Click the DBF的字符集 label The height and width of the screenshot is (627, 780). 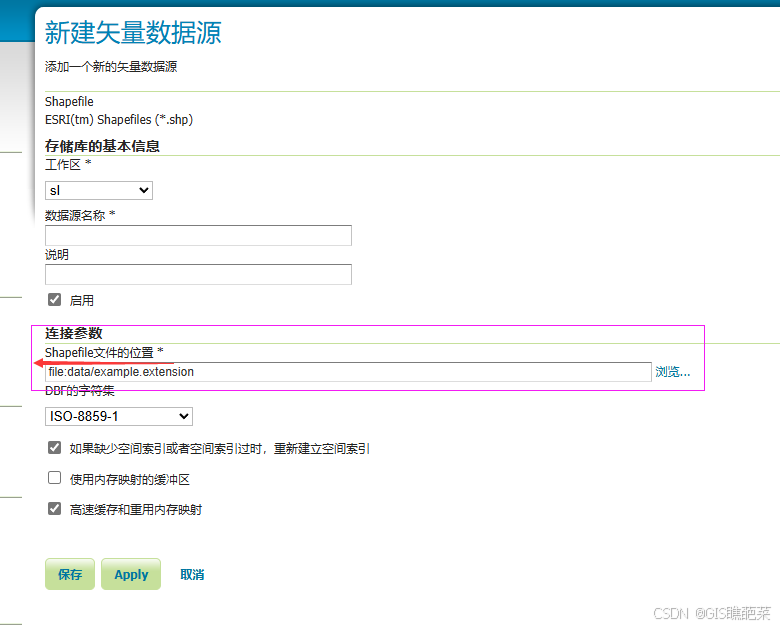tap(80, 391)
